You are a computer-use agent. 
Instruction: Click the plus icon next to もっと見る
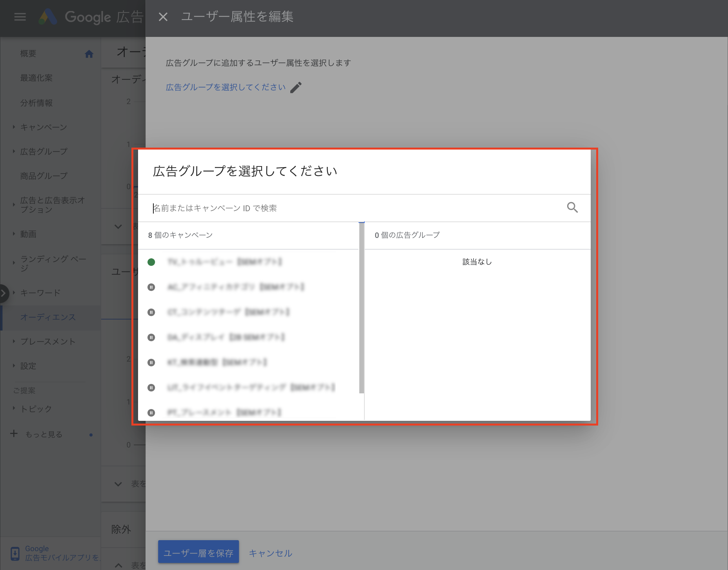(x=14, y=433)
